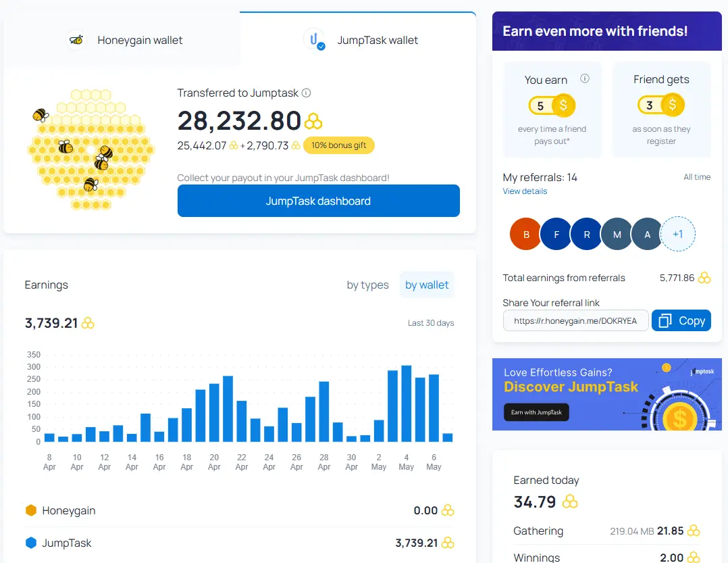Image resolution: width=728 pixels, height=563 pixels.
Task: Show earnings by wallet
Action: pos(427,285)
